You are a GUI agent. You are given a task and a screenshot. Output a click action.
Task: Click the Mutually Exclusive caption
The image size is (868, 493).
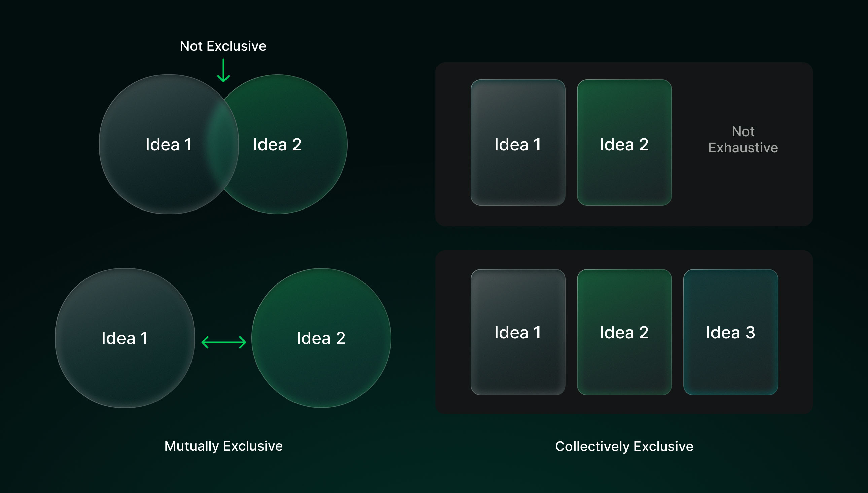(223, 446)
